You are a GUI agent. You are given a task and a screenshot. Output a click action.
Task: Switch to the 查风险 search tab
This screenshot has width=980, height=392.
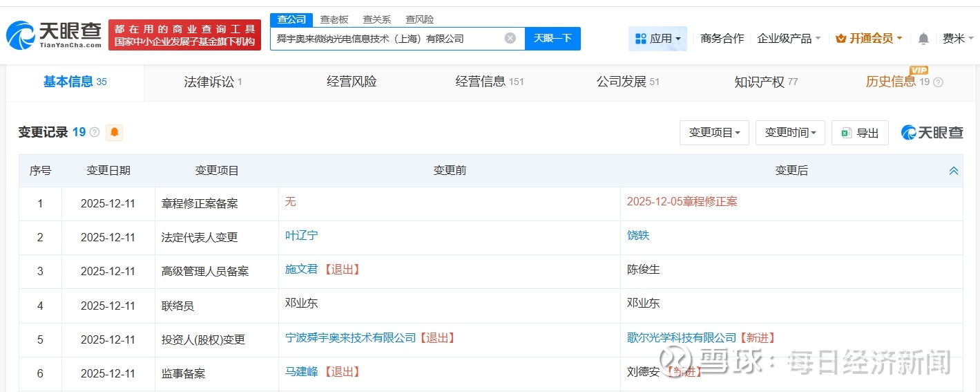[x=420, y=19]
